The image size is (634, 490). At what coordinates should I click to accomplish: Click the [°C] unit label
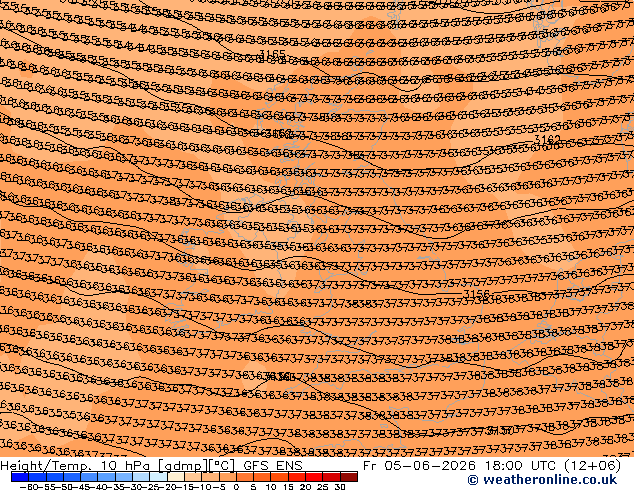click(x=222, y=465)
